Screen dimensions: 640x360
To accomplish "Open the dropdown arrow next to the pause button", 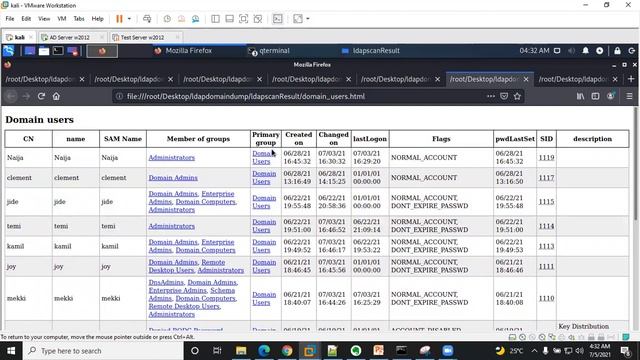I will pos(129,19).
